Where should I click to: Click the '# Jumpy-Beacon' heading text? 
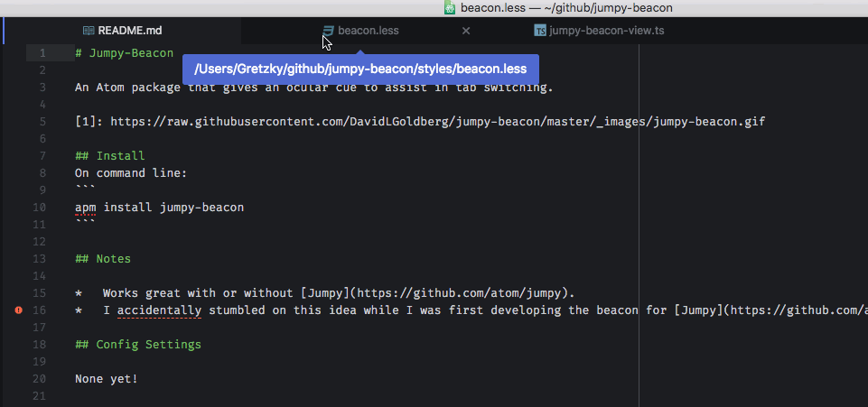[x=124, y=53]
